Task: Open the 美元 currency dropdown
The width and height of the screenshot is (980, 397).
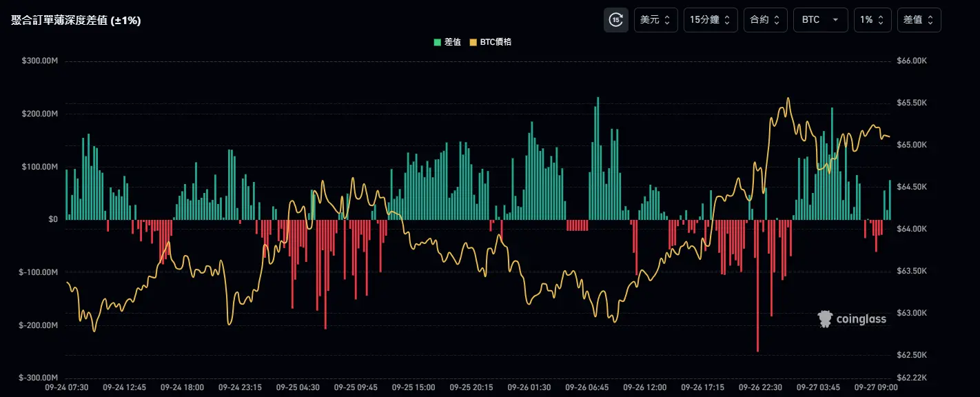Action: tap(655, 20)
